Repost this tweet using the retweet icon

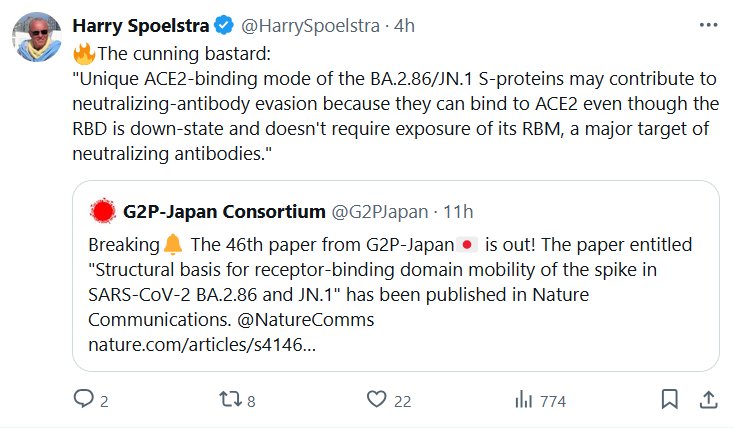pos(228,400)
